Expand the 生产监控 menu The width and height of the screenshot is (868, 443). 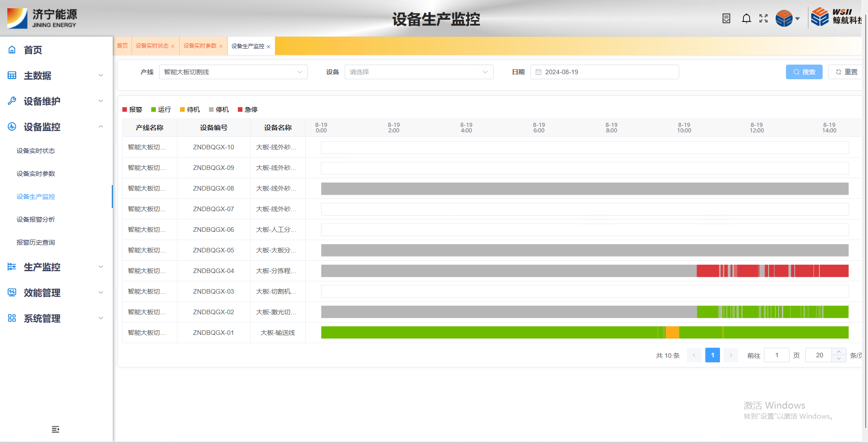coord(101,267)
